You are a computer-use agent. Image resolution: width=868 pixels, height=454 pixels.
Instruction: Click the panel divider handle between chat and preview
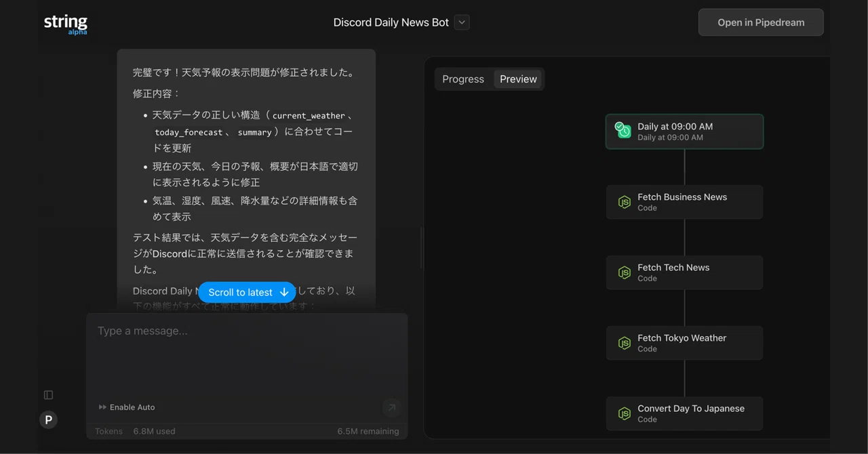click(x=420, y=248)
